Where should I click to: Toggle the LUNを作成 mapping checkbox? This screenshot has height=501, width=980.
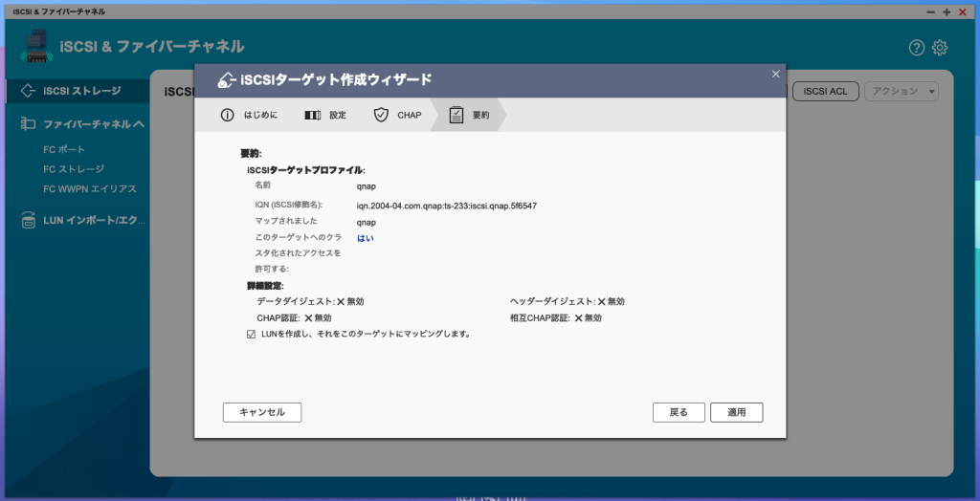[x=251, y=335]
